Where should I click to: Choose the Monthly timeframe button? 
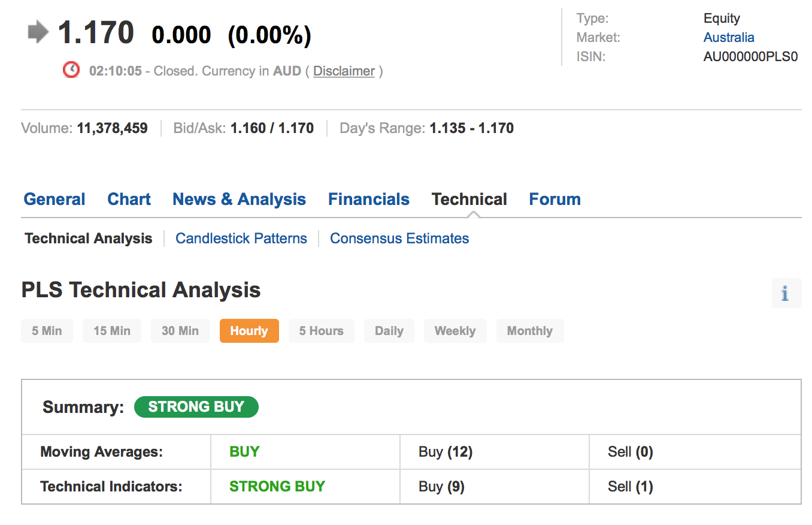click(529, 331)
